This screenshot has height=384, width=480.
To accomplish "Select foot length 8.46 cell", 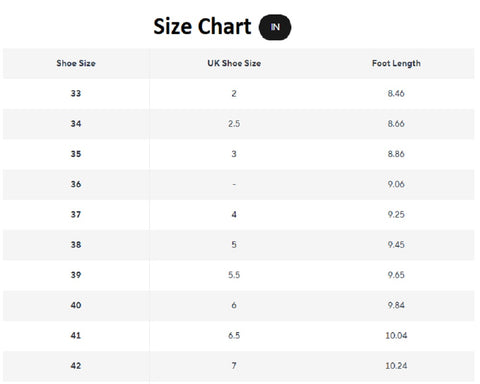I will coord(396,94).
